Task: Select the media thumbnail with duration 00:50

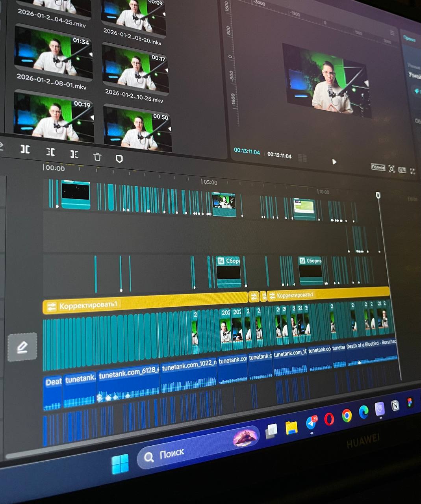Action: tap(137, 128)
